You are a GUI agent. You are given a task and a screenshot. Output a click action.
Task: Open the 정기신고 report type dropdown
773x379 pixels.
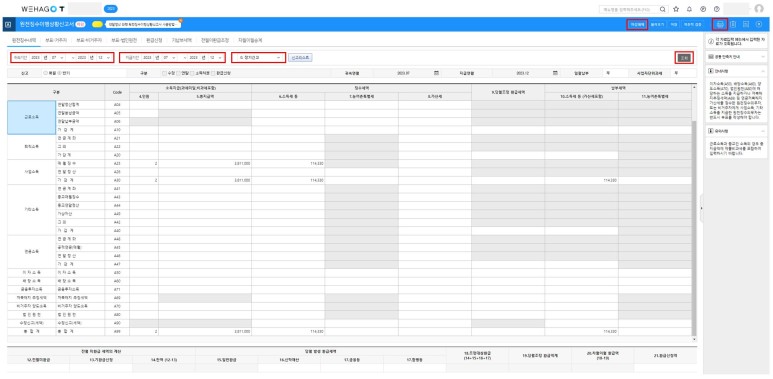(x=258, y=58)
